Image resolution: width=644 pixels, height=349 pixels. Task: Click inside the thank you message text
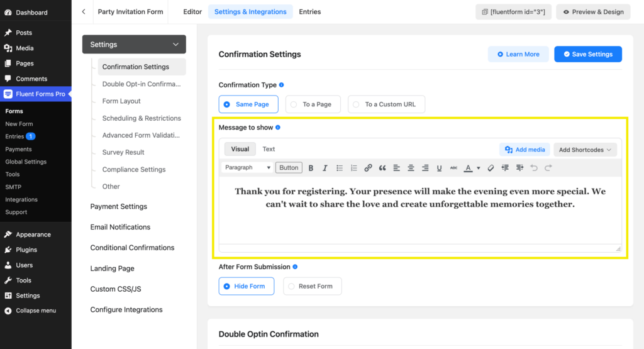pos(420,197)
